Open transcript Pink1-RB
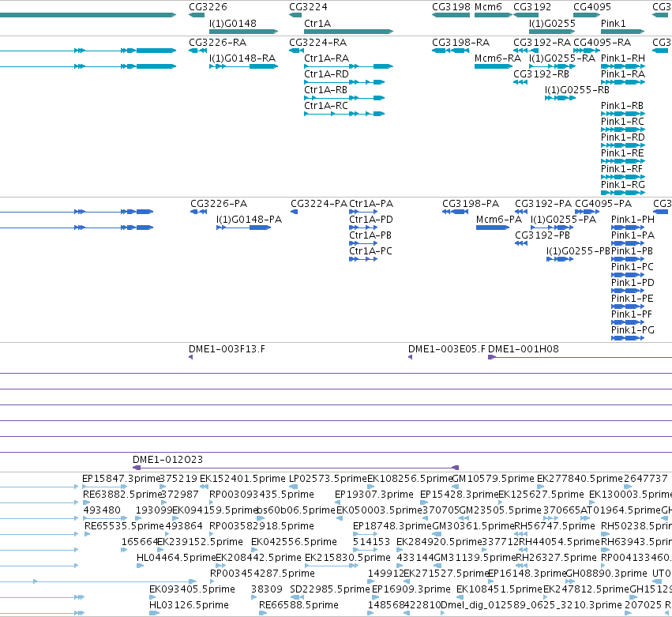The width and height of the screenshot is (672, 617). click(x=622, y=106)
